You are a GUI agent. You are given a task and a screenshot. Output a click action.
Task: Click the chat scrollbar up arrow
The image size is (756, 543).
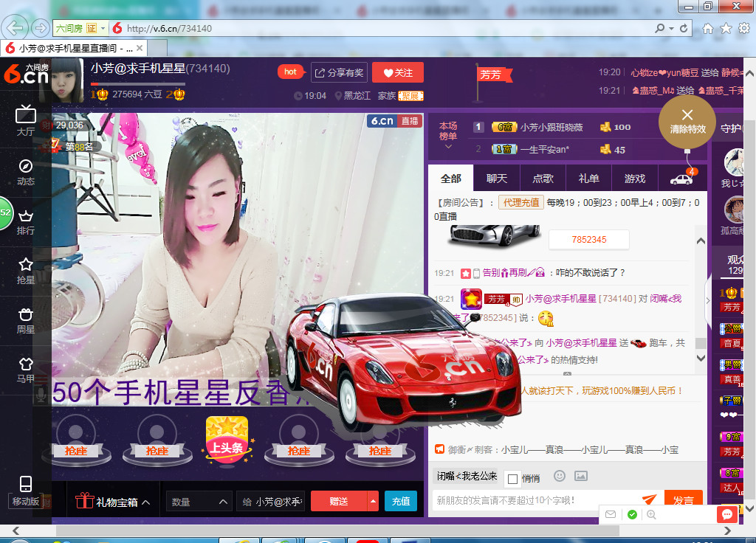[x=701, y=241]
